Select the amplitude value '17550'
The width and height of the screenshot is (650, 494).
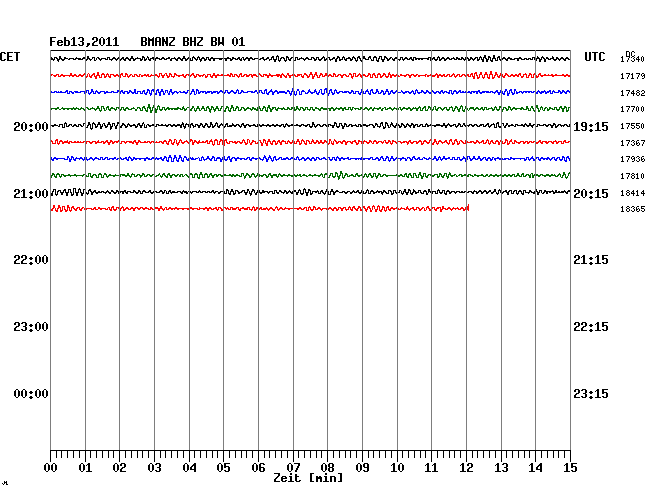pyautogui.click(x=633, y=126)
